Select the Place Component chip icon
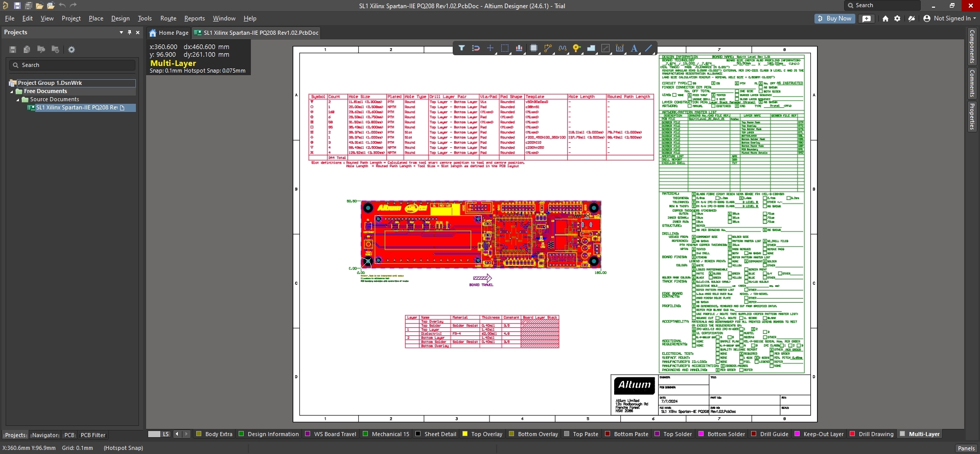 click(x=533, y=48)
